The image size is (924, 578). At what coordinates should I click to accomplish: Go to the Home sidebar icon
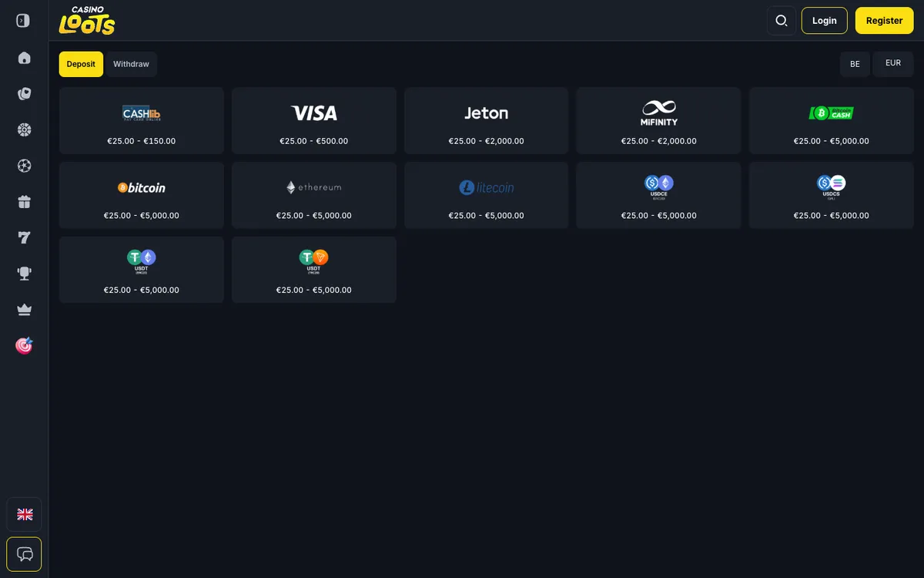click(24, 58)
